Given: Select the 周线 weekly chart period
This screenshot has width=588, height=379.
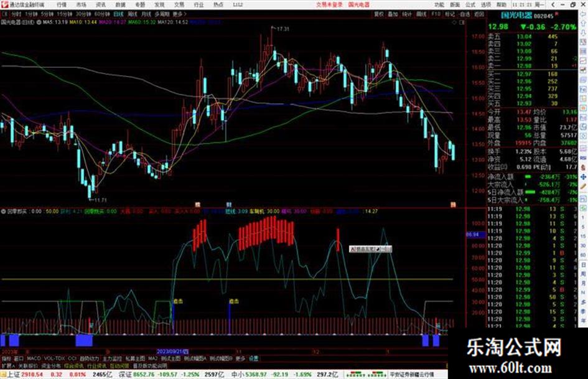Looking at the screenshot, I should (x=133, y=14).
